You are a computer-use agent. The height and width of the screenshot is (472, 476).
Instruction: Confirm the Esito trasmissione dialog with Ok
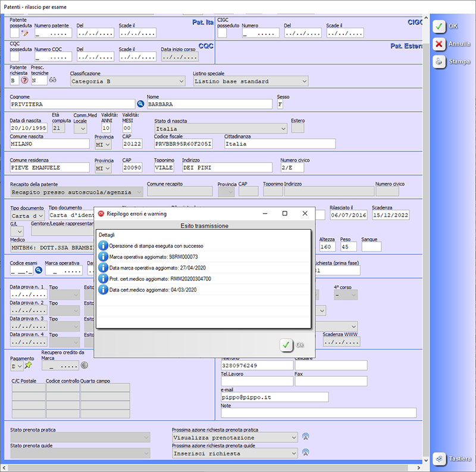(x=292, y=345)
